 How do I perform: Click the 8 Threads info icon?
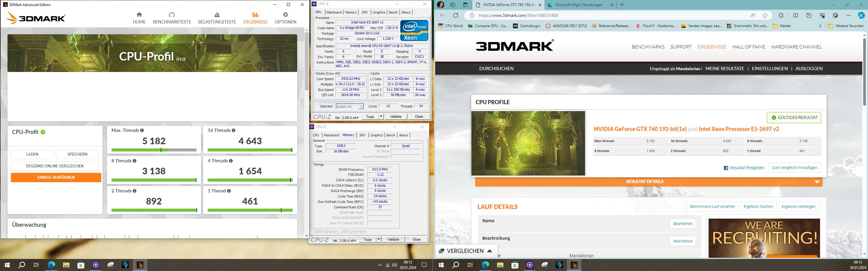(134, 161)
